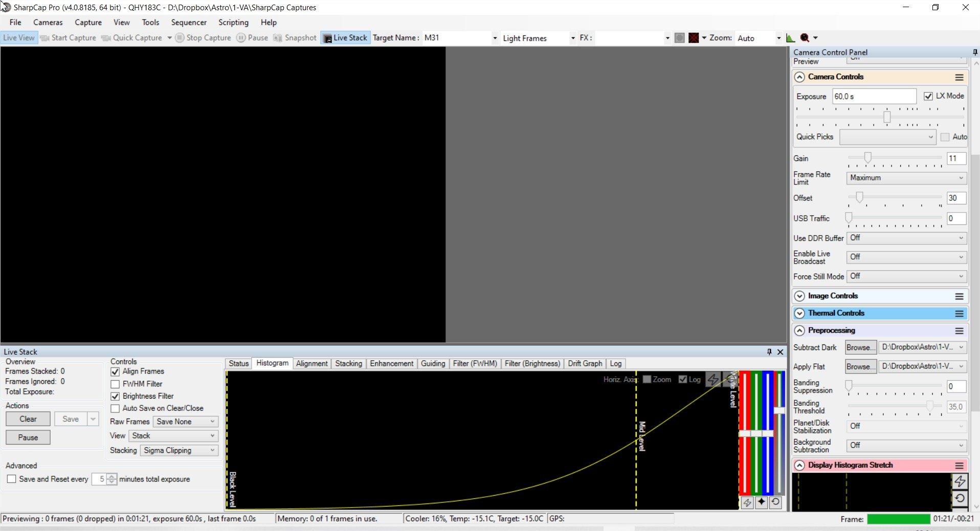The image size is (980, 531).
Task: Uncheck the LX Mode checkbox
Action: point(928,96)
